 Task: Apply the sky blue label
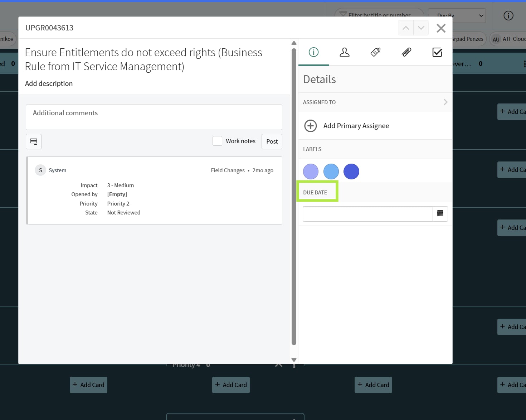click(331, 172)
